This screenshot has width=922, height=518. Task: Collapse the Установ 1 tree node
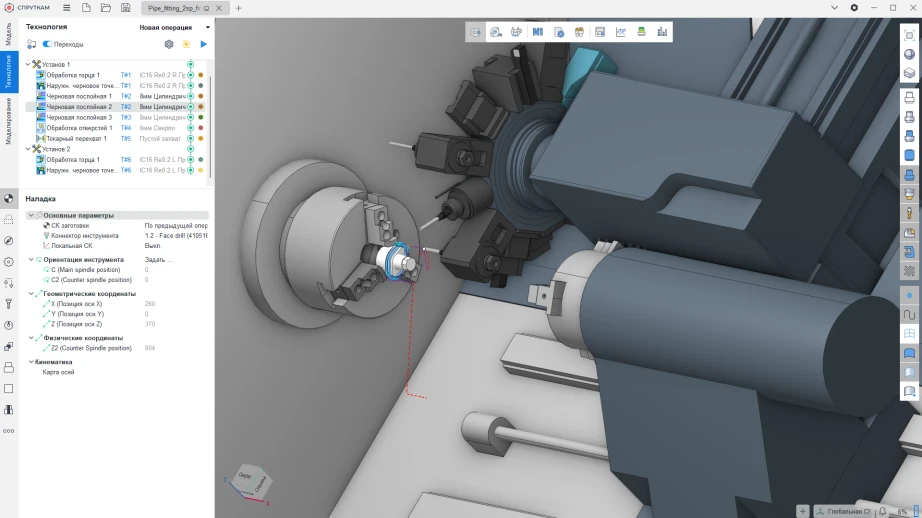pyautogui.click(x=28, y=65)
